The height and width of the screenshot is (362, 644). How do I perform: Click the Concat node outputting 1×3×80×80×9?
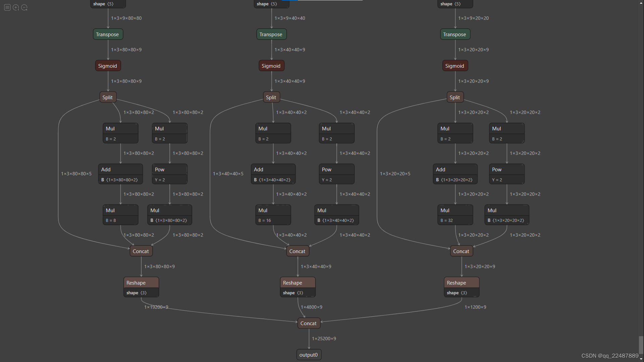(141, 251)
